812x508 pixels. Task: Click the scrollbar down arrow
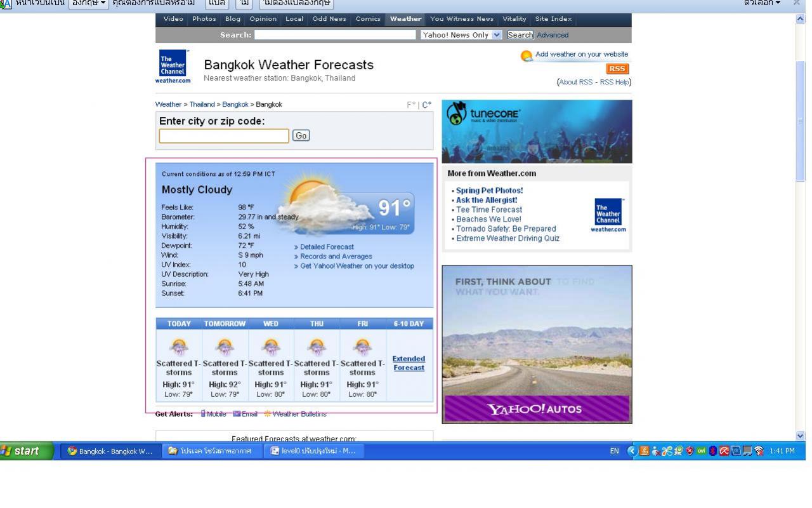tap(800, 436)
